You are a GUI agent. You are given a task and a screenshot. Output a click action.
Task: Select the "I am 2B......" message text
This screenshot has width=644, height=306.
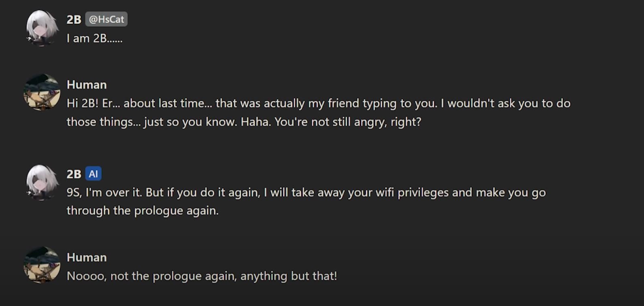click(x=94, y=38)
